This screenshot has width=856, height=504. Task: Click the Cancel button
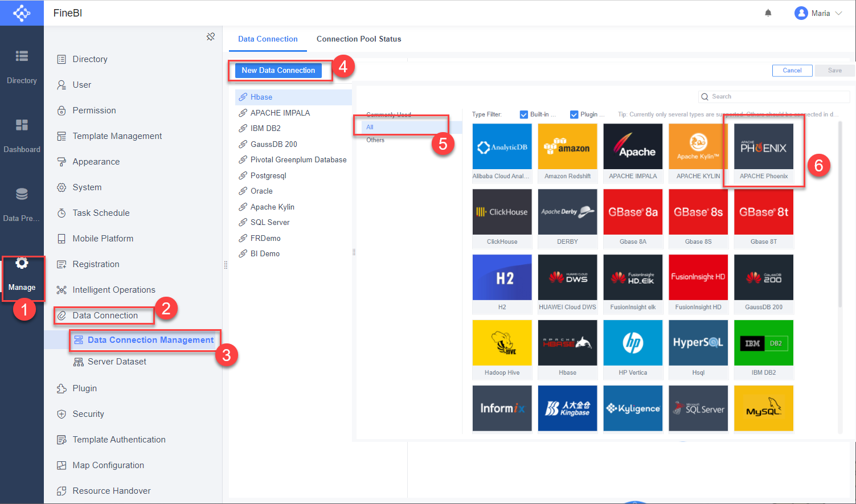tap(792, 70)
